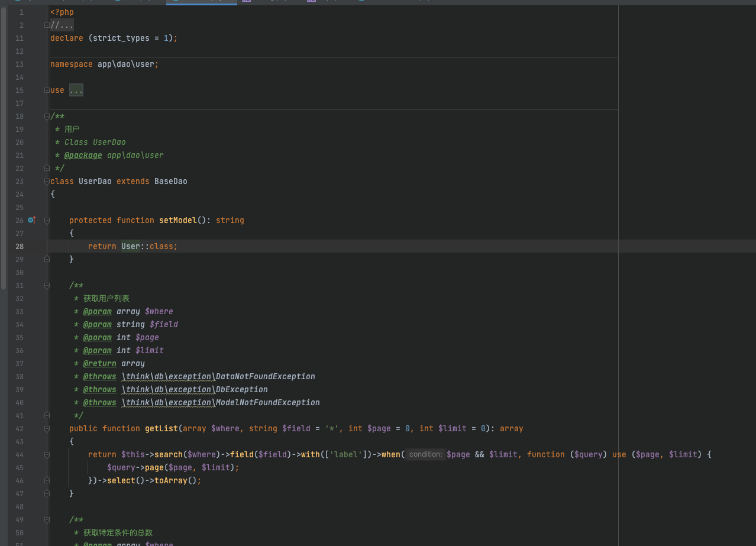Click the toArray method call

[x=170, y=480]
